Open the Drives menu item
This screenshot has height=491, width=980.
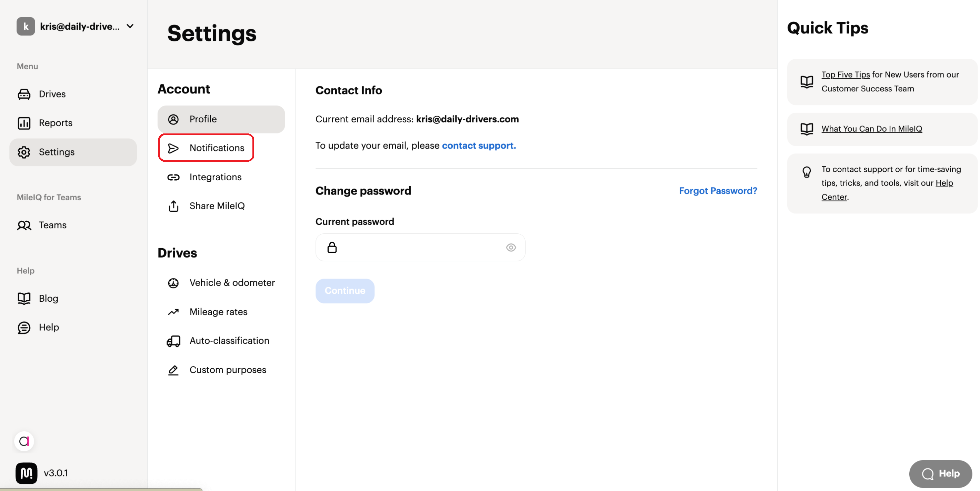(73, 94)
